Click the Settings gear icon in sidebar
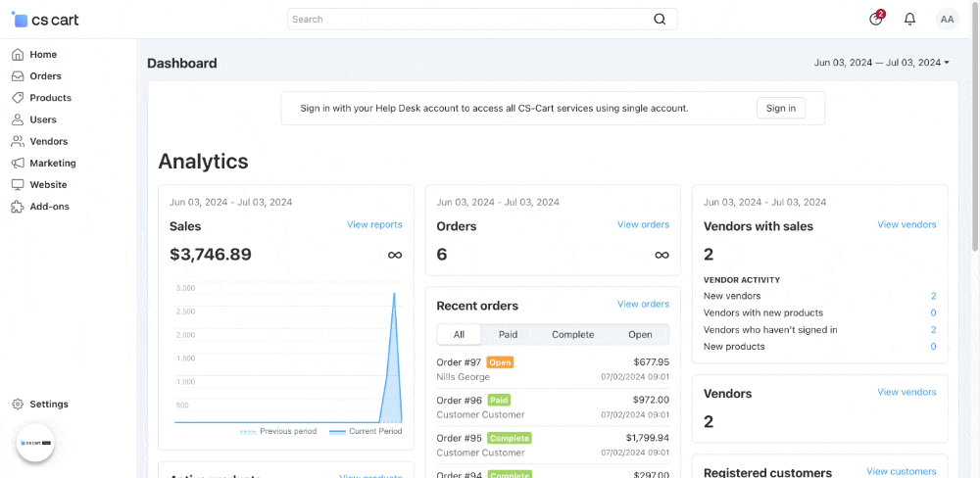The height and width of the screenshot is (478, 980). coord(18,404)
